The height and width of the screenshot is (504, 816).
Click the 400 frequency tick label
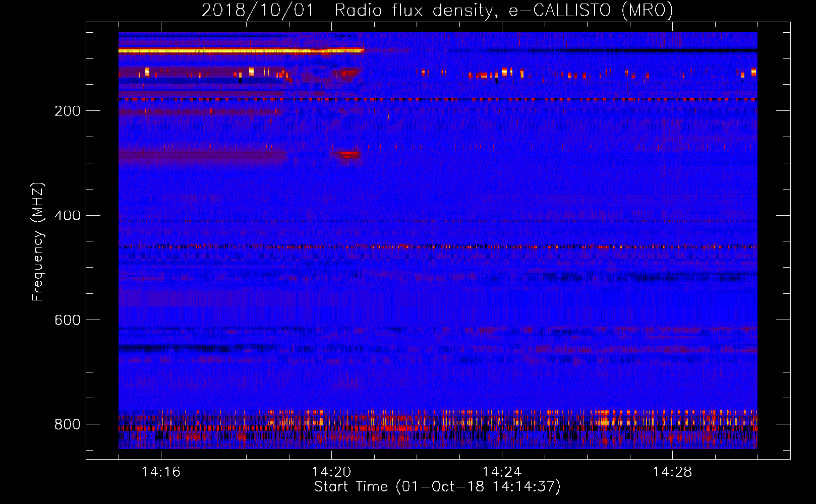pyautogui.click(x=67, y=216)
